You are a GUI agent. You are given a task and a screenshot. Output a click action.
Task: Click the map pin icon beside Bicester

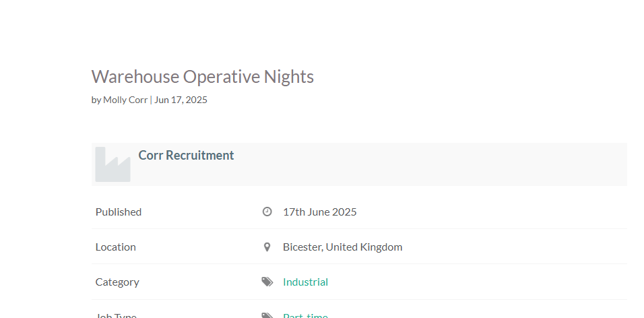pos(267,247)
